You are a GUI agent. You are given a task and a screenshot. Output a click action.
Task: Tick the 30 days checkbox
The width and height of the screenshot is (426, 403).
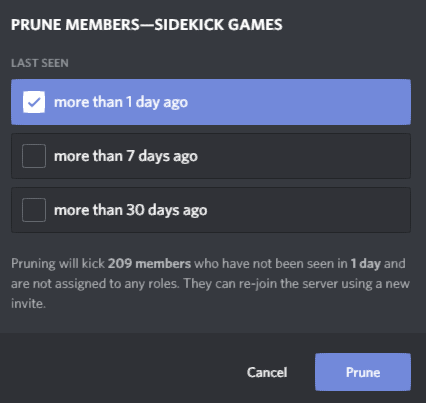tap(34, 210)
